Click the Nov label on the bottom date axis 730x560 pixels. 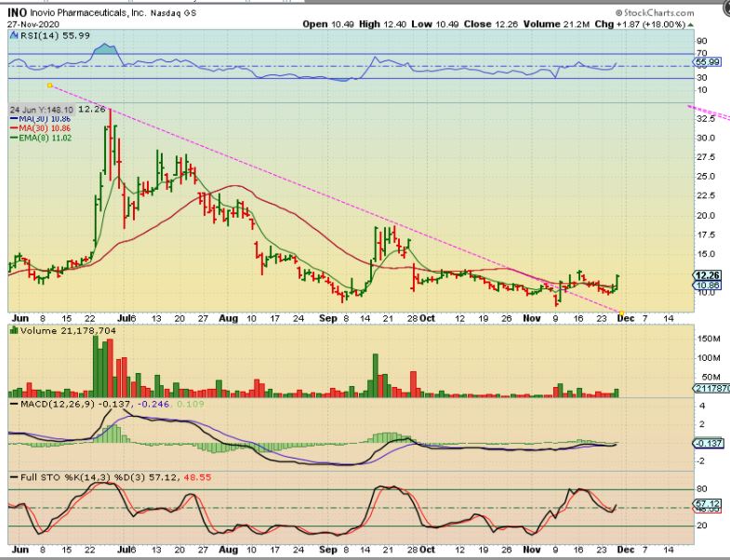click(532, 550)
